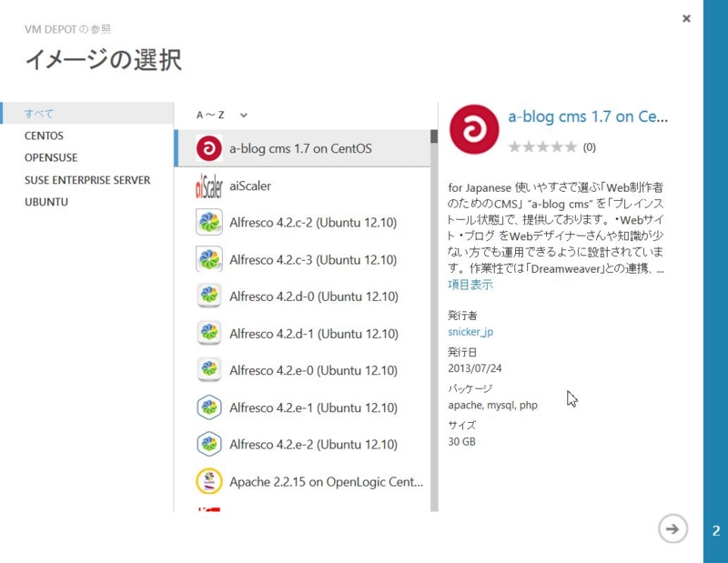Close the image selection dialog
This screenshot has width=728, height=563.
point(686,18)
